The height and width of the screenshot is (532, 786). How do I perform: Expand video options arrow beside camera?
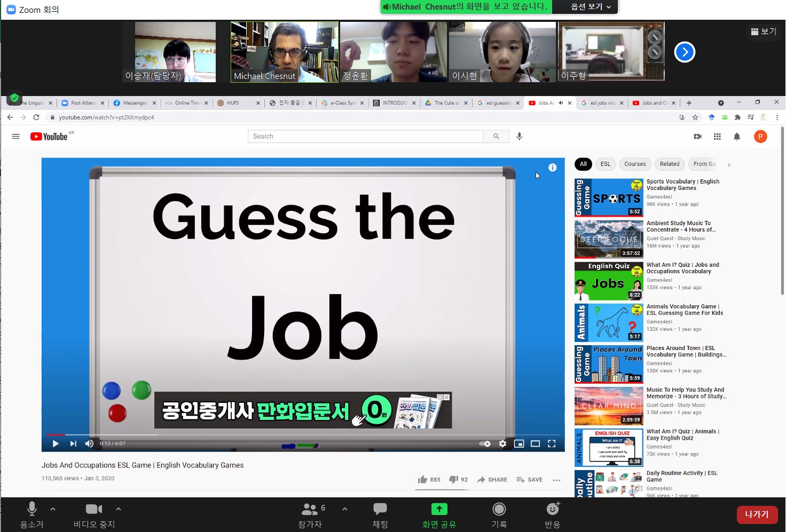click(119, 509)
